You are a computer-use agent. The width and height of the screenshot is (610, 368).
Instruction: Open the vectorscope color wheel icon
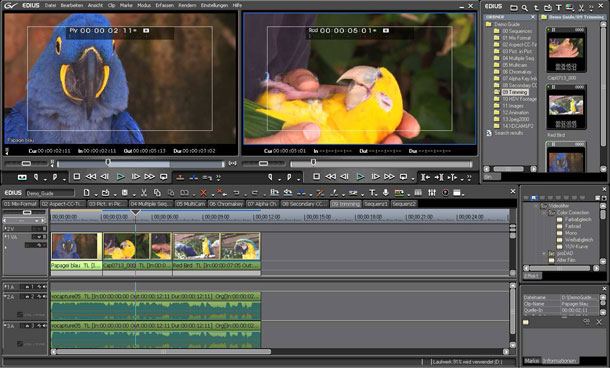tap(445, 193)
